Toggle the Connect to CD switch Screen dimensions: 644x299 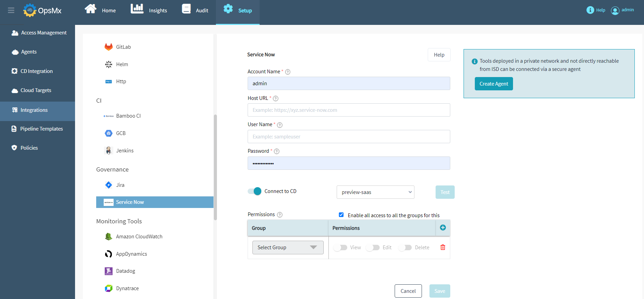click(254, 191)
